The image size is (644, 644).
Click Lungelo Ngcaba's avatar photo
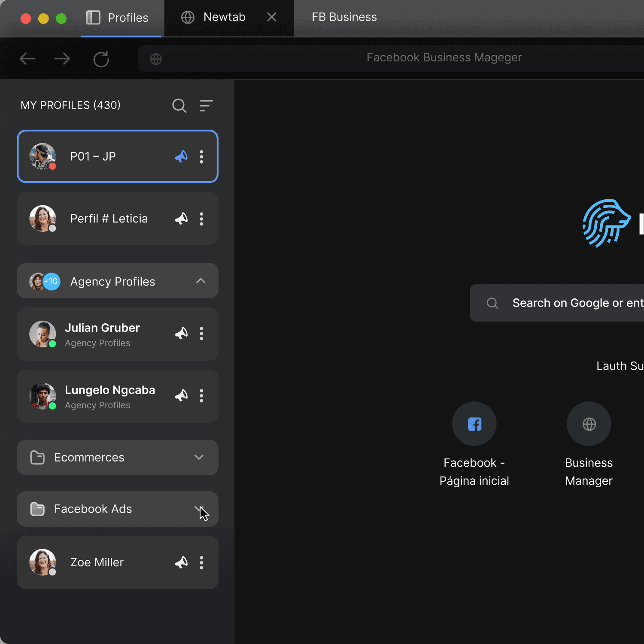click(43, 396)
